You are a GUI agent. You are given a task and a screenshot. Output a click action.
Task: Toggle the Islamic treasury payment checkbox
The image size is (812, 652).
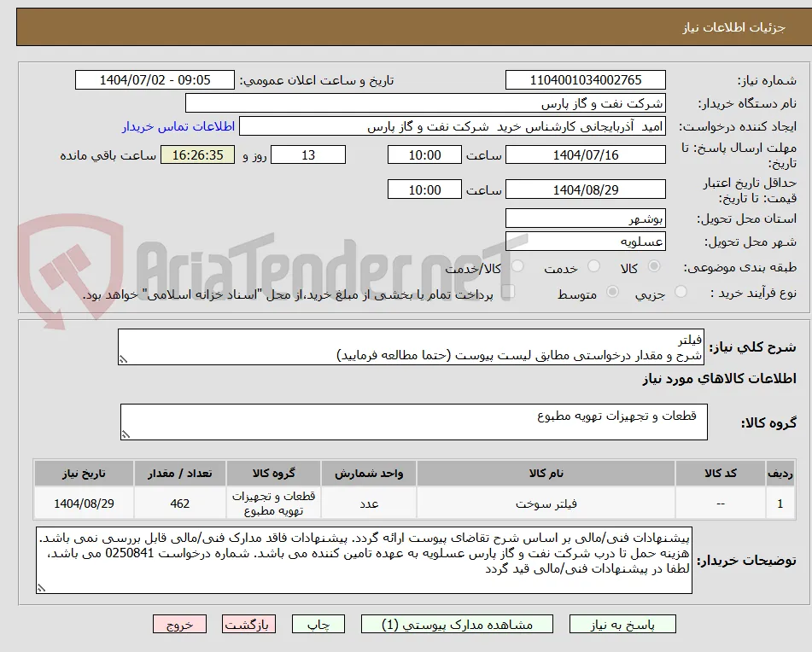pos(508,292)
